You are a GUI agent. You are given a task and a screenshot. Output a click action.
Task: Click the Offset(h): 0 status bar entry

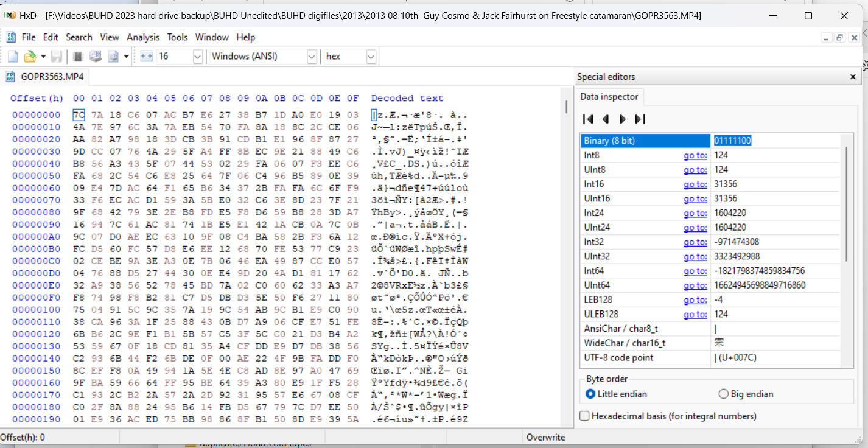[23, 437]
